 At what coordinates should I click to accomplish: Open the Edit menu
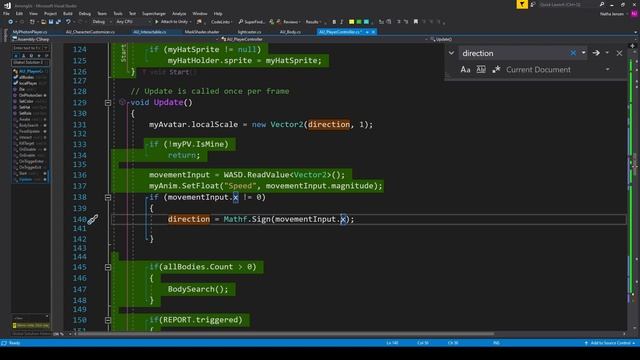(x=19, y=13)
